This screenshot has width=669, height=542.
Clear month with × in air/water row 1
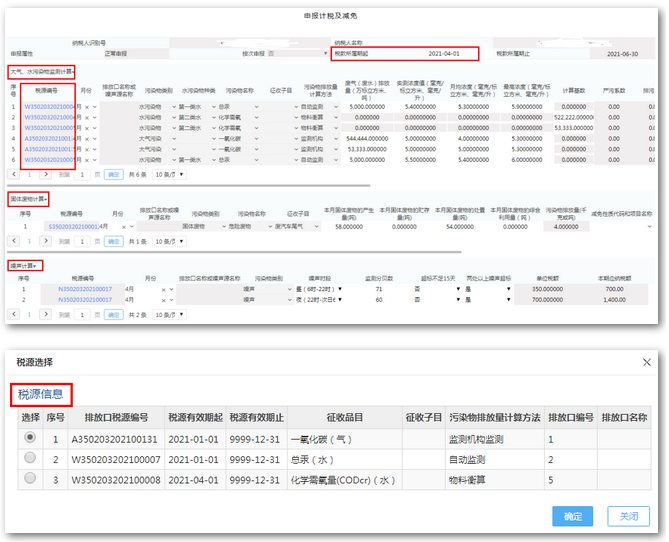coord(87,107)
